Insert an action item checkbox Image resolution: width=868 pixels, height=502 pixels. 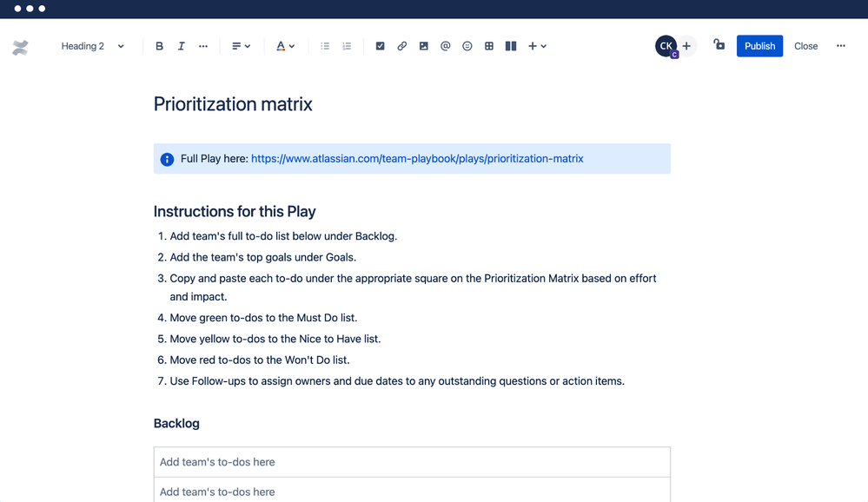click(x=380, y=45)
